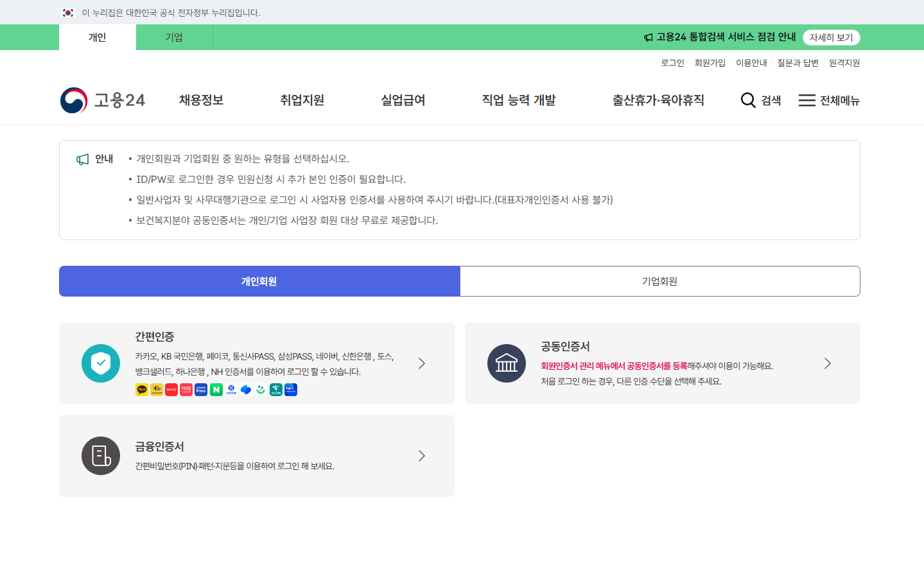Expand the 공동인증서 card chevron
Image resolution: width=924 pixels, height=572 pixels.
828,363
